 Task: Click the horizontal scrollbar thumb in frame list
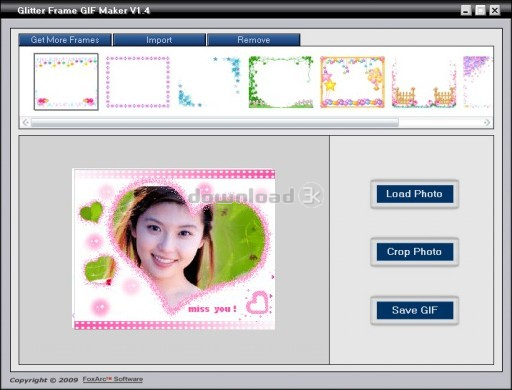(215, 122)
